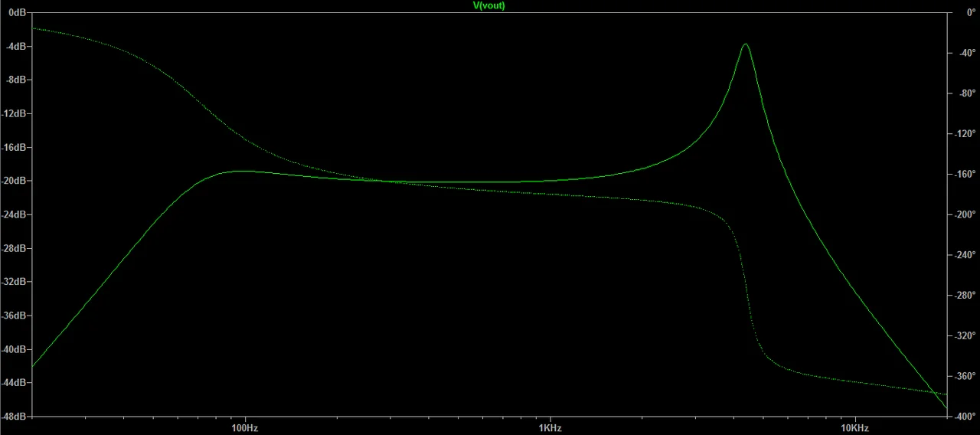Select the -20dB tick on left axis

15,181
